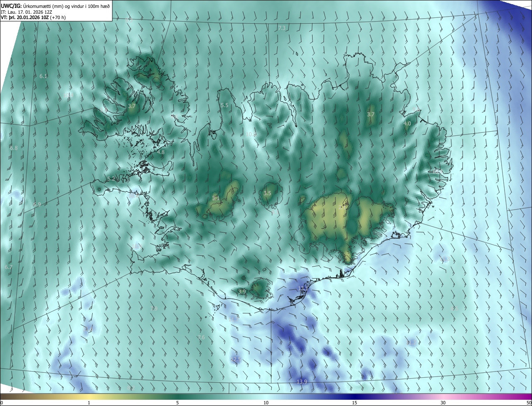Click the yellow part of the color scale
The height and width of the screenshot is (406, 532).
89,397
